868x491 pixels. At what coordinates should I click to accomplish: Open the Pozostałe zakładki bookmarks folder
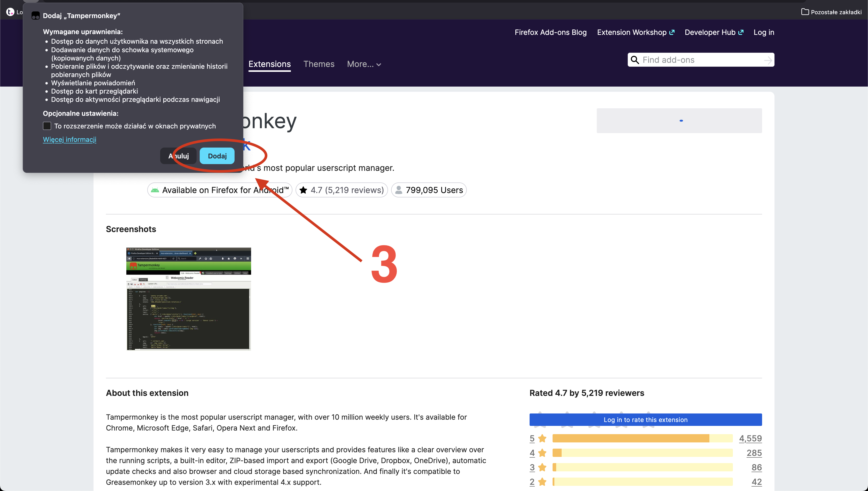pos(831,12)
